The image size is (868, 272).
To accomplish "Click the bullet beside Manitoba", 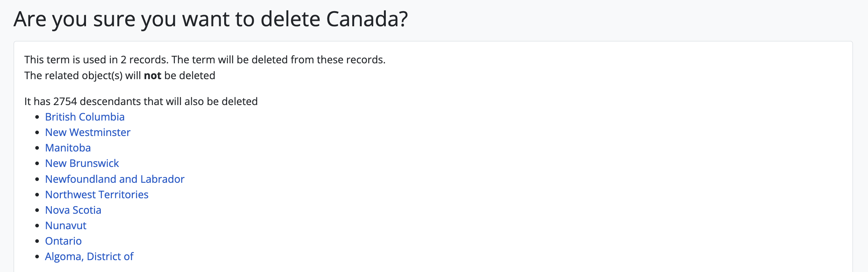I will [x=37, y=148].
